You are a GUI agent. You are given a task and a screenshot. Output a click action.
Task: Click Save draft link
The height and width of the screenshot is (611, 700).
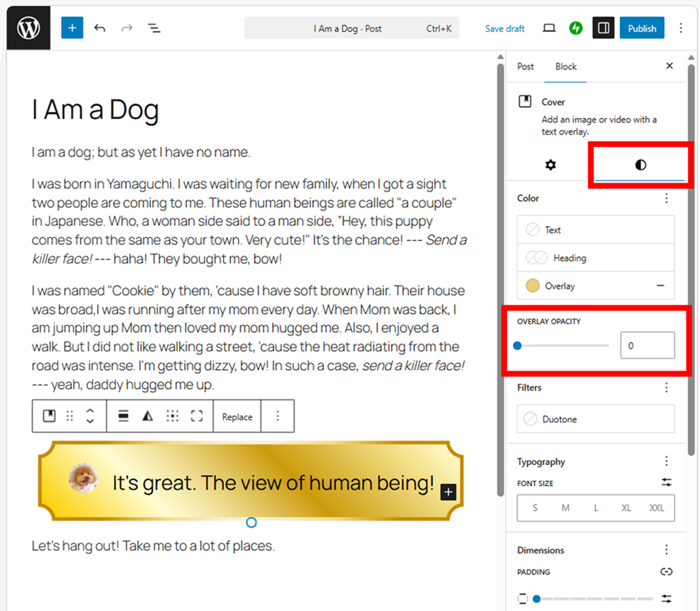coord(505,29)
